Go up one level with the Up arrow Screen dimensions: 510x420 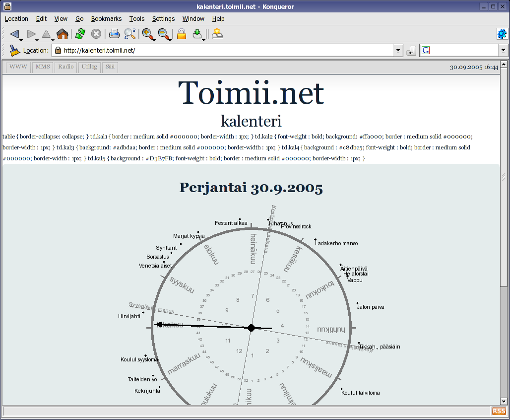[x=46, y=34]
